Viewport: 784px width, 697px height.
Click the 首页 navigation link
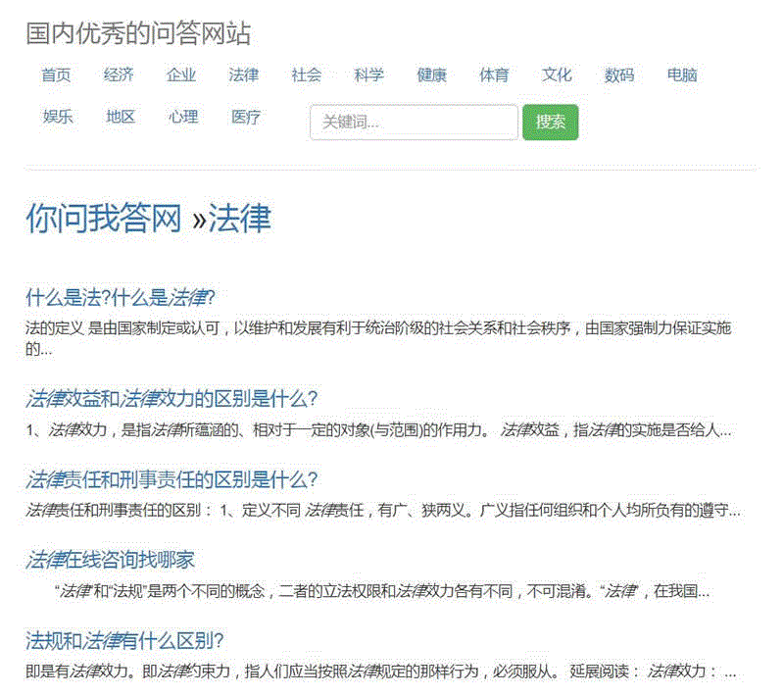[x=56, y=75]
